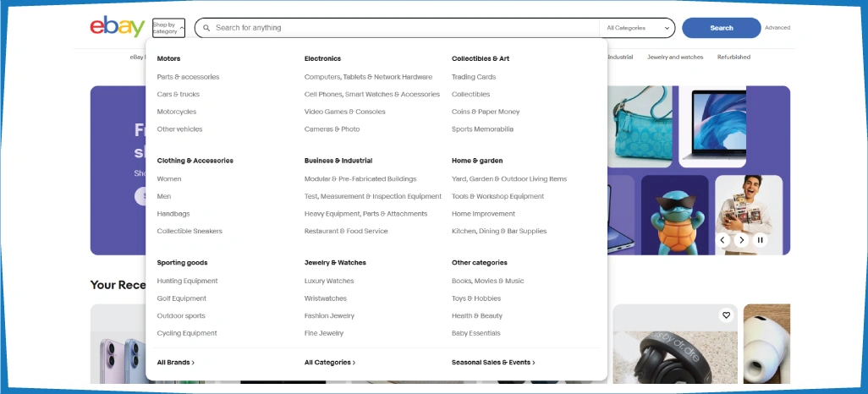Open the laptop product image
This screenshot has height=394, width=868.
[715, 127]
